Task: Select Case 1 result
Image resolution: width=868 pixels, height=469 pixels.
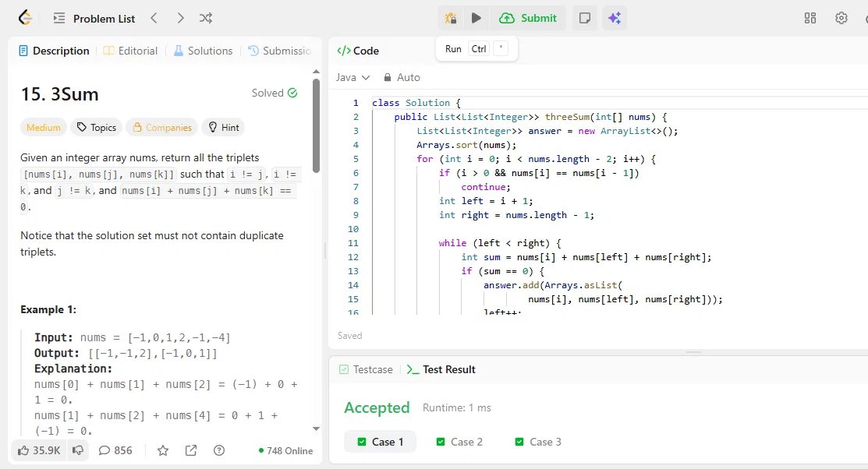Action: (381, 442)
